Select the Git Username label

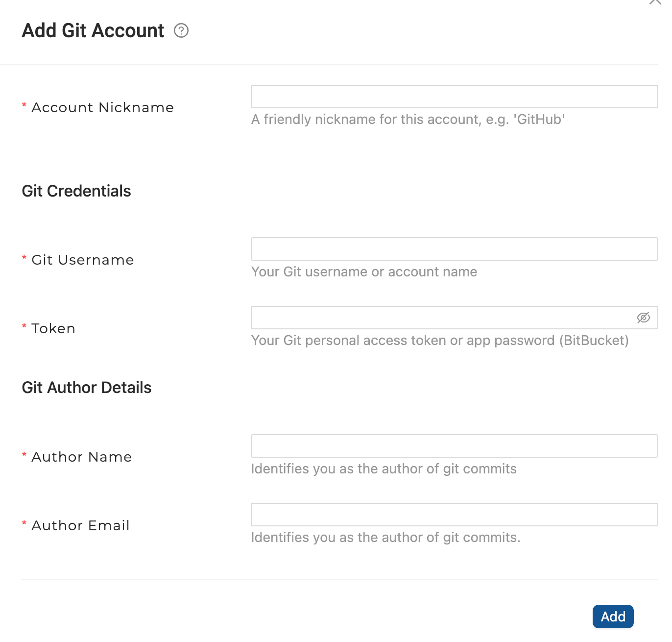(82, 260)
